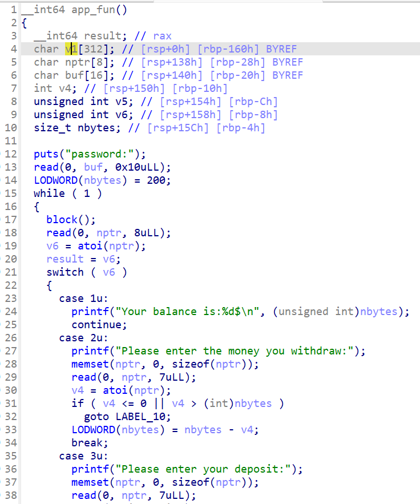Image resolution: width=420 pixels, height=504 pixels.
Task: Click 7uLL on line 29
Action: tap(172, 377)
